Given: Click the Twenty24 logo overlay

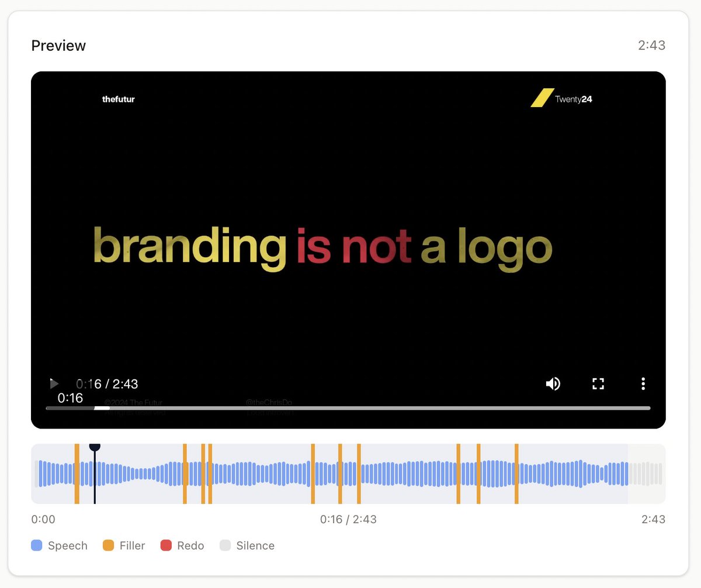Looking at the screenshot, I should [x=562, y=99].
